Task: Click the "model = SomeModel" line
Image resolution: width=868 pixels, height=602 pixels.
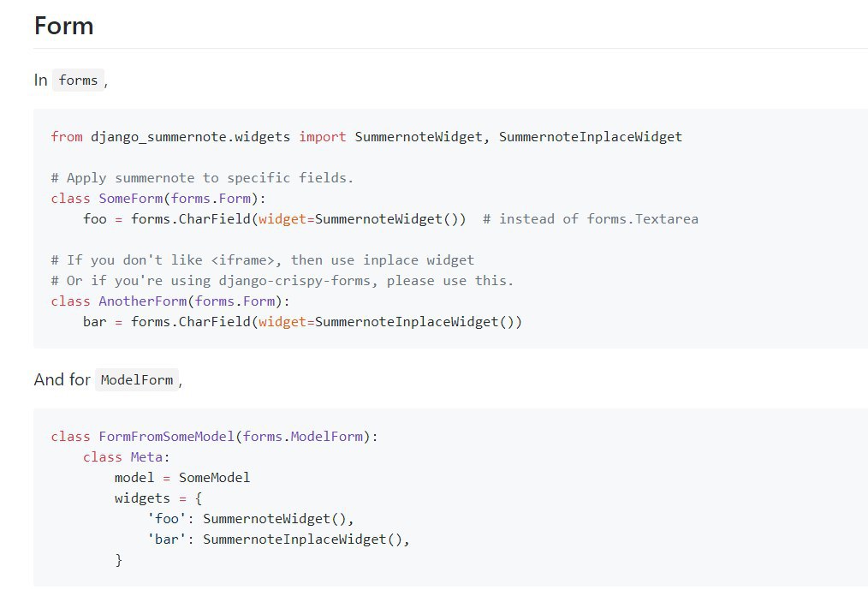Action: coord(182,477)
